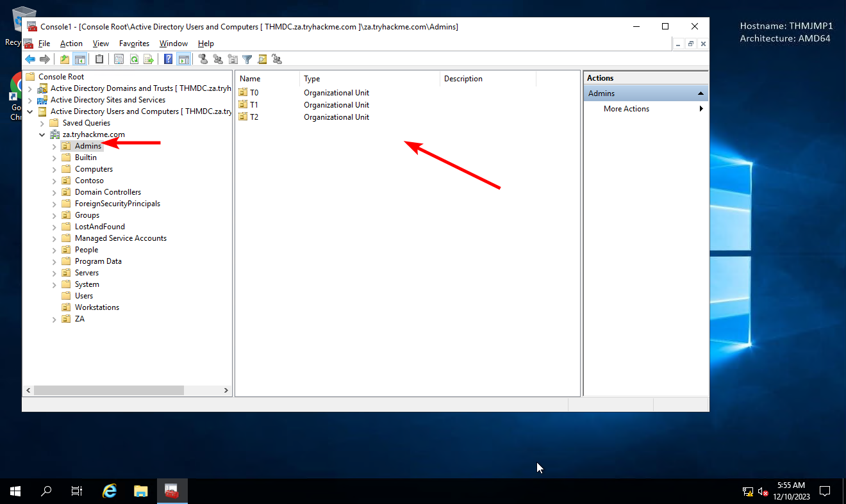Screen dimensions: 846x504
Task: Select the T2 organizational unit
Action: [x=249, y=117]
